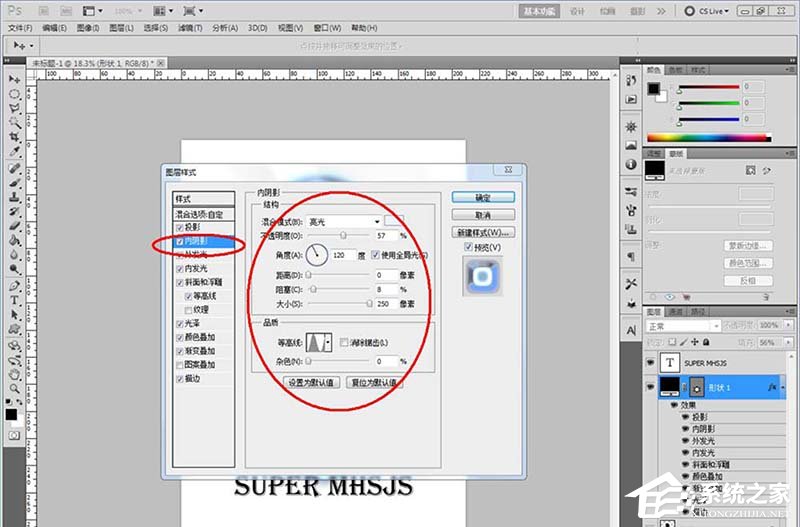This screenshot has width=800, height=527.
Task: Select the Crop tool
Action: [x=15, y=138]
